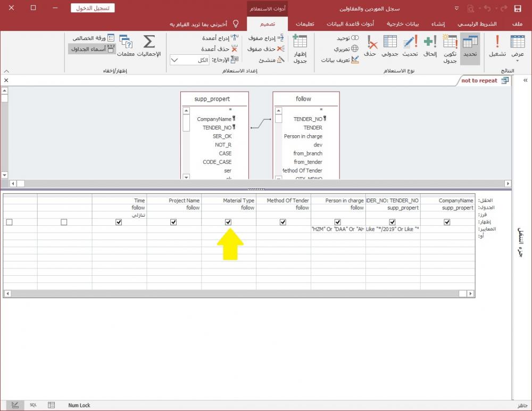Select the Crosstab (جدولي) query icon

click(390, 47)
